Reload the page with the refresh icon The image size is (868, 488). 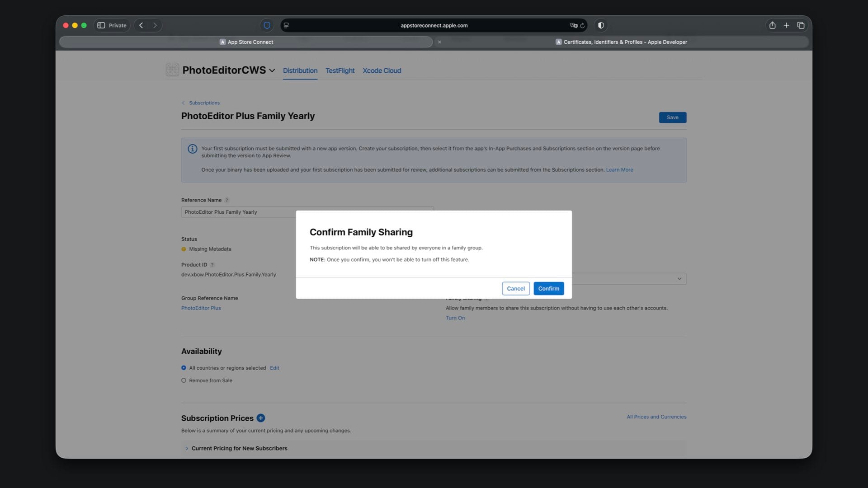[582, 26]
